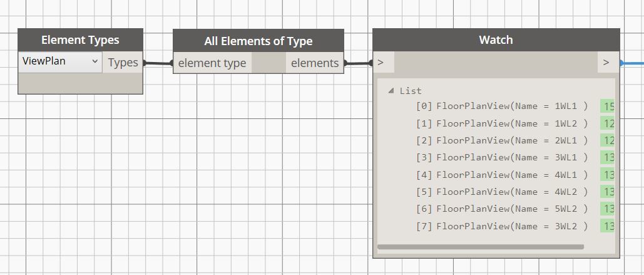The width and height of the screenshot is (644, 275).
Task: Click the Watch node output port arrow
Action: point(606,63)
